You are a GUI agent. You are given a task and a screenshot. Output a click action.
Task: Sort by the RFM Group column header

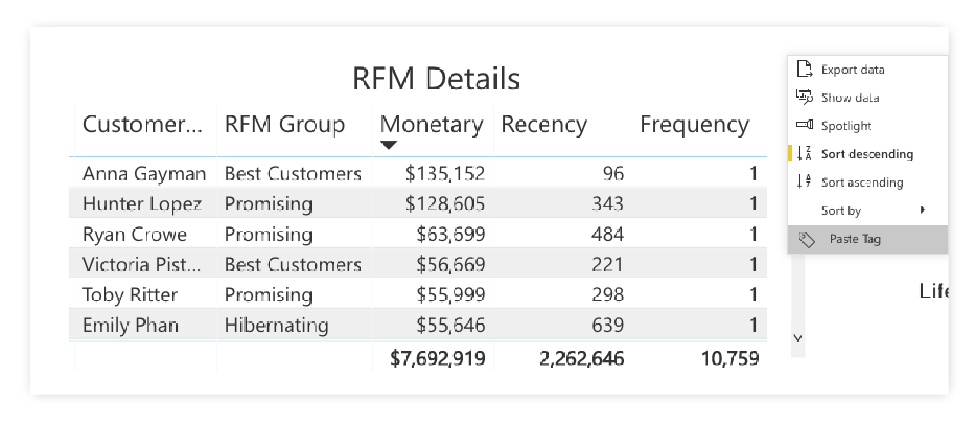[284, 124]
